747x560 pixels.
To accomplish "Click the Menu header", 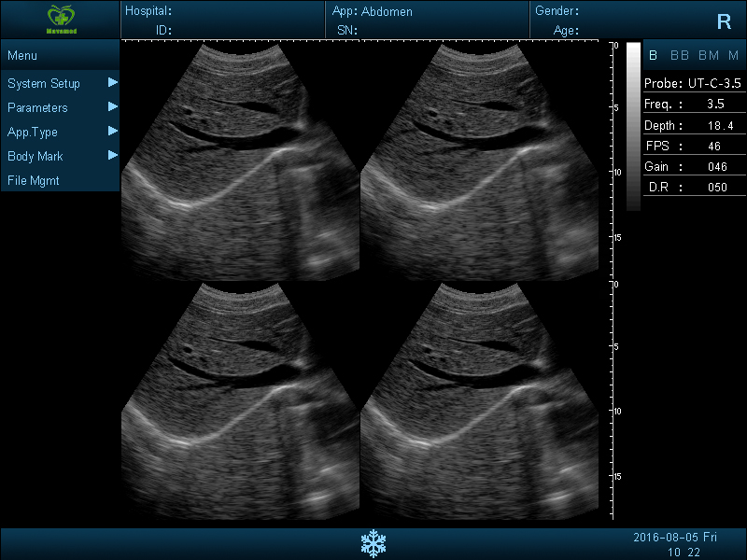I will [x=60, y=55].
